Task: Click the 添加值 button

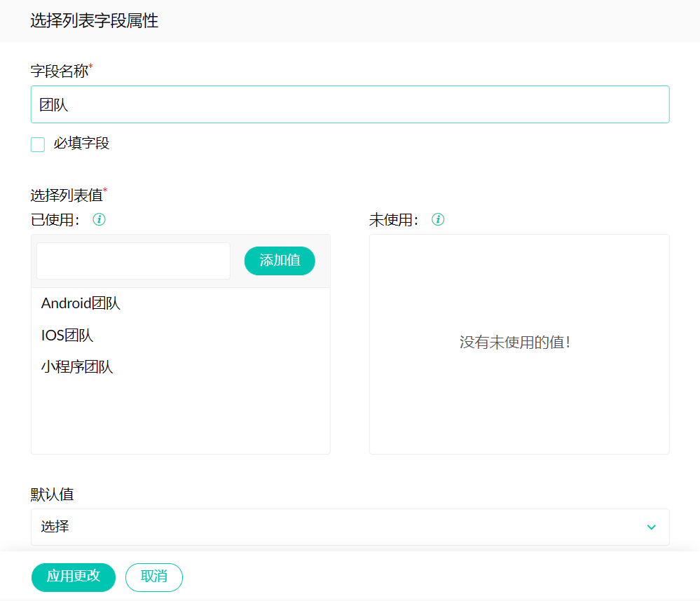Action: click(x=280, y=261)
